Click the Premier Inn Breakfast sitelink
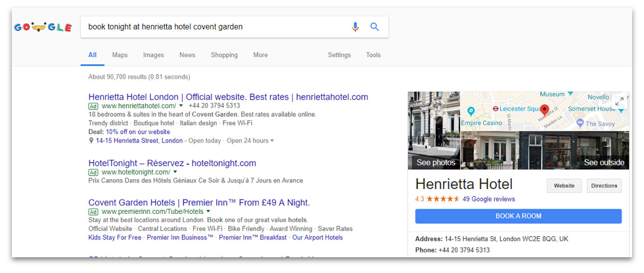The image size is (644, 273). click(x=252, y=238)
